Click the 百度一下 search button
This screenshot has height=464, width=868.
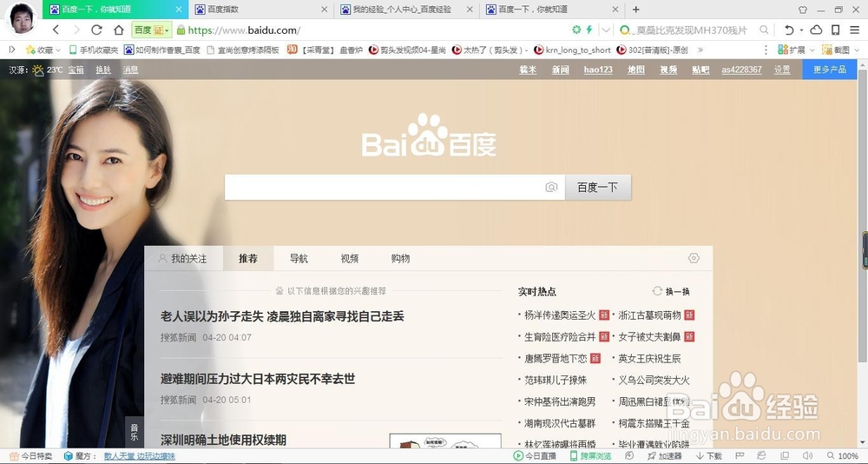(598, 188)
